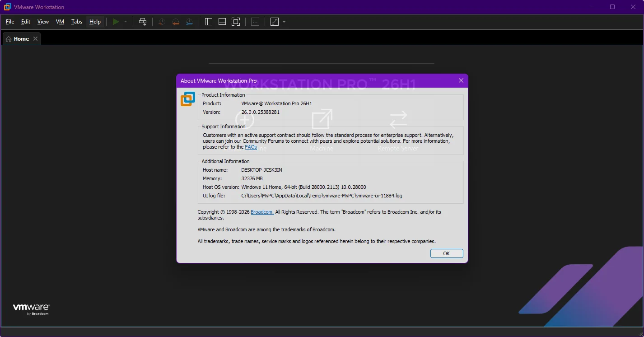Click the "UI log file:" label

pos(214,196)
